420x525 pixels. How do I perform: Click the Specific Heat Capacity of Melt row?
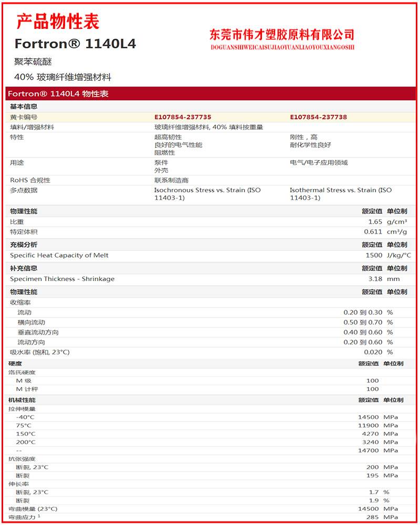(x=59, y=255)
